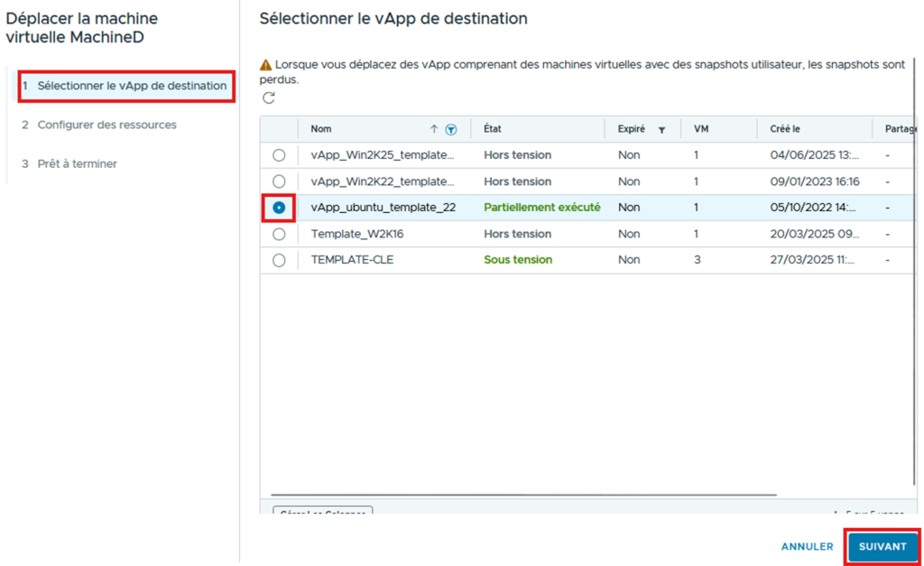
Task: Go to step 1 Sélectionner le vApp de destination
Action: click(x=126, y=86)
